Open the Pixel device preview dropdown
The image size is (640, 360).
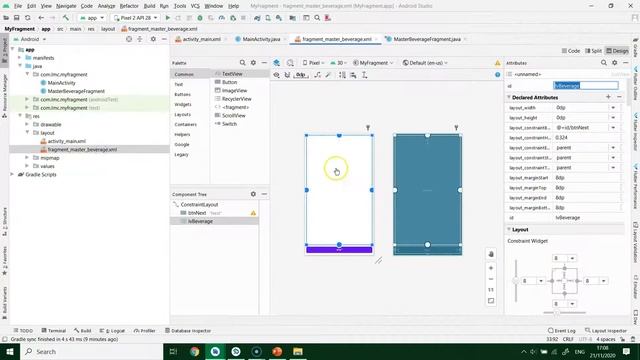coord(313,63)
